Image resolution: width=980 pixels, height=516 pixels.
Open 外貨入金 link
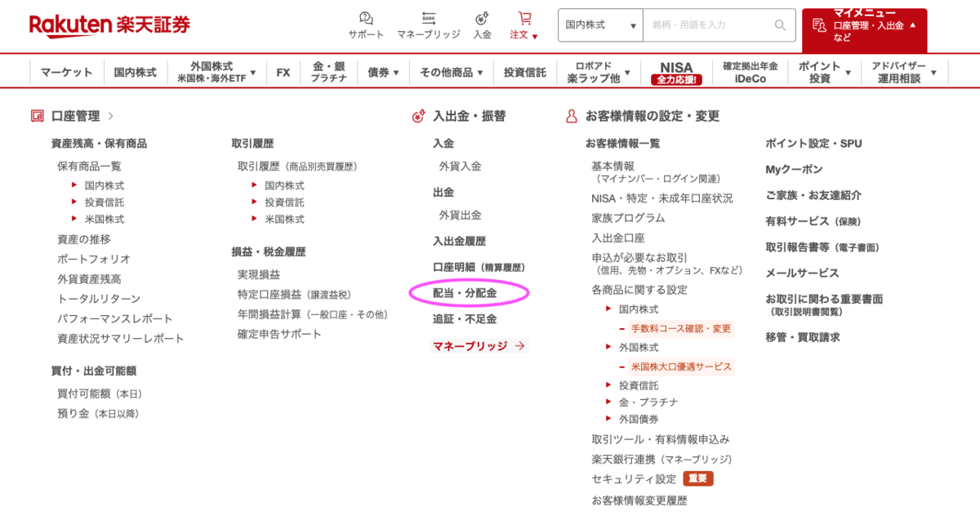[460, 166]
